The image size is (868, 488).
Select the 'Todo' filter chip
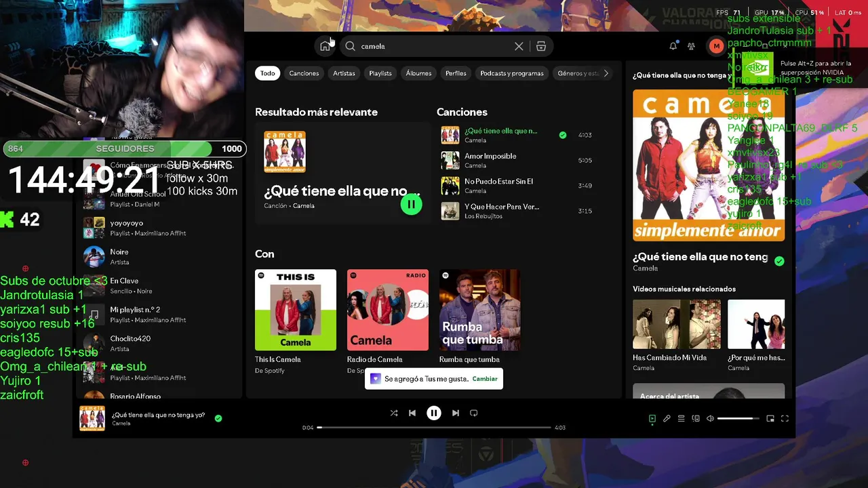[268, 73]
